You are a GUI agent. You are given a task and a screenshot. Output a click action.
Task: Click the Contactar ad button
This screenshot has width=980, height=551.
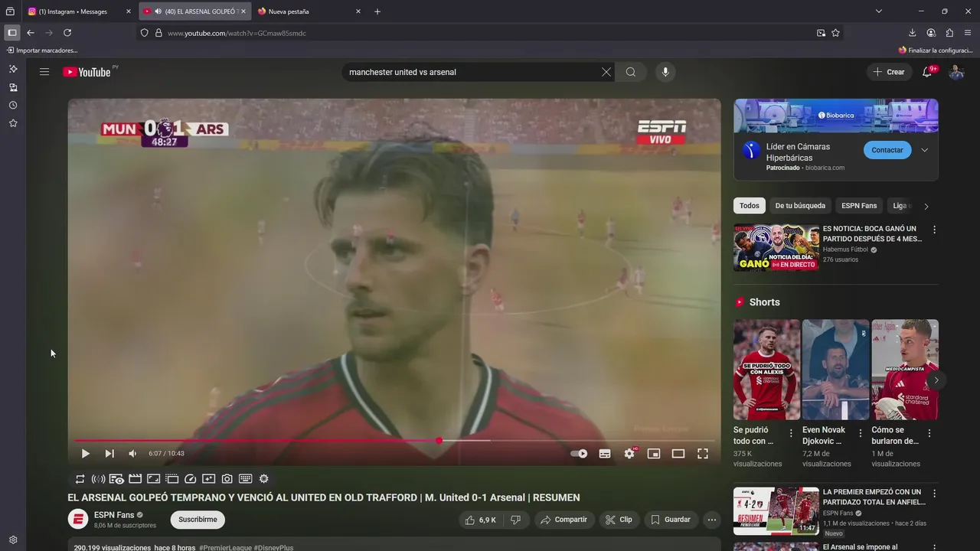[887, 150]
